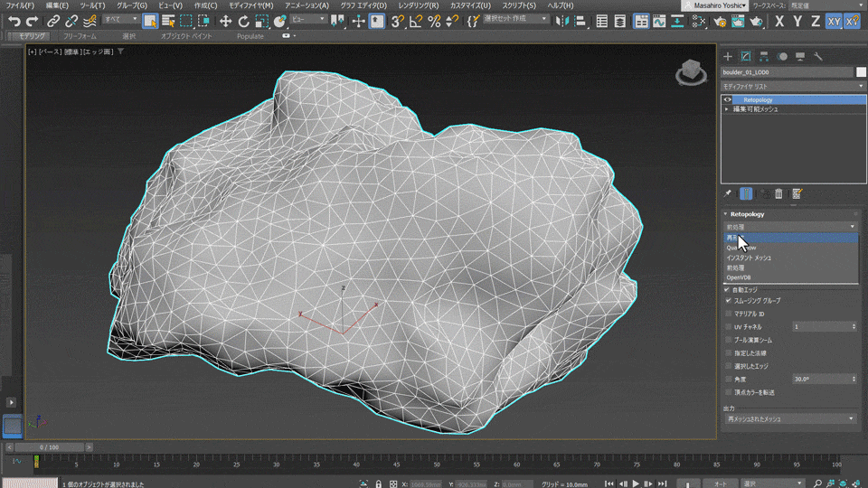Switch to the フリーフォーム ribbon tab
This screenshot has height=488, width=868.
point(78,36)
